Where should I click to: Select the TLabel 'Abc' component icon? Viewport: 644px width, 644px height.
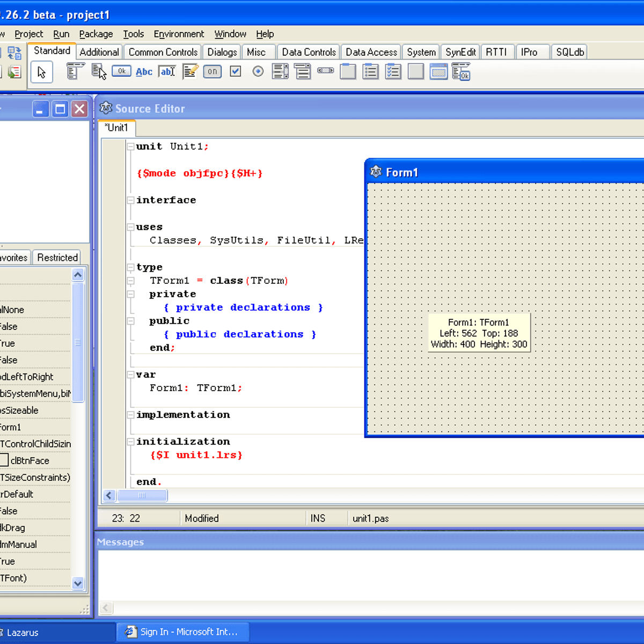click(x=144, y=72)
